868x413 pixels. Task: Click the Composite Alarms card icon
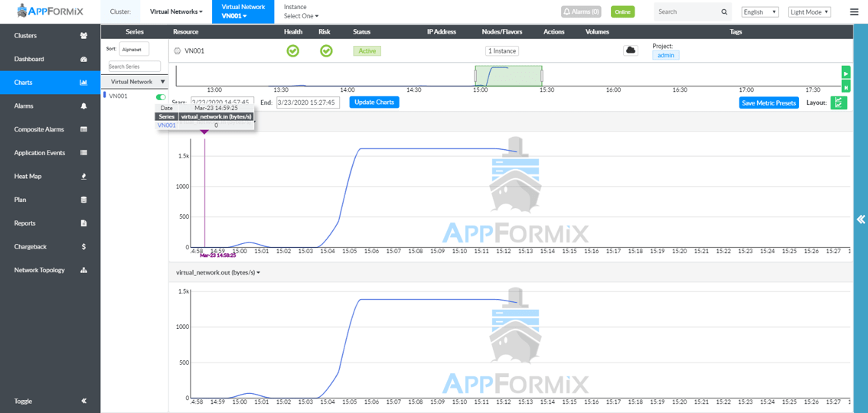pyautogui.click(x=83, y=129)
